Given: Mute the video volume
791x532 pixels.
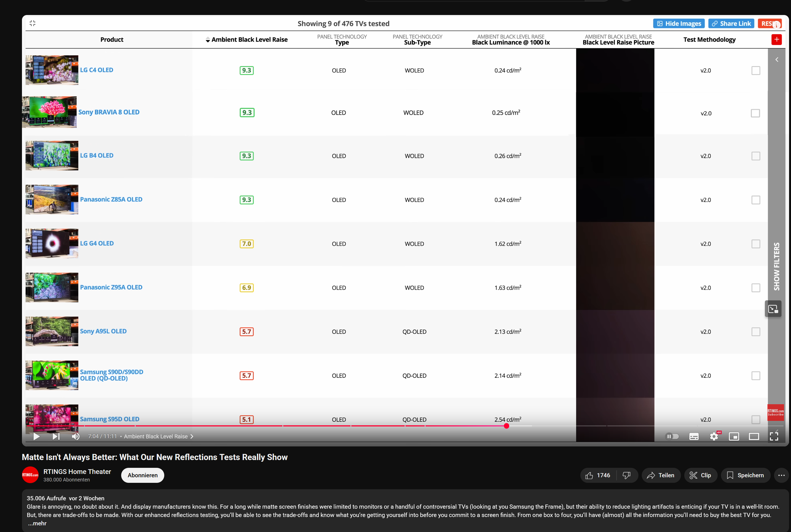Looking at the screenshot, I should pos(75,436).
